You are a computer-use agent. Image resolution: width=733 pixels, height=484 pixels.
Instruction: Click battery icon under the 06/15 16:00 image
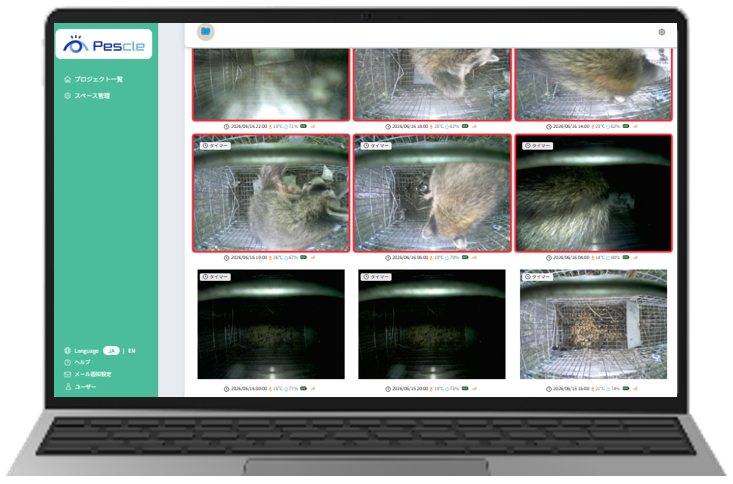pyautogui.click(x=626, y=388)
